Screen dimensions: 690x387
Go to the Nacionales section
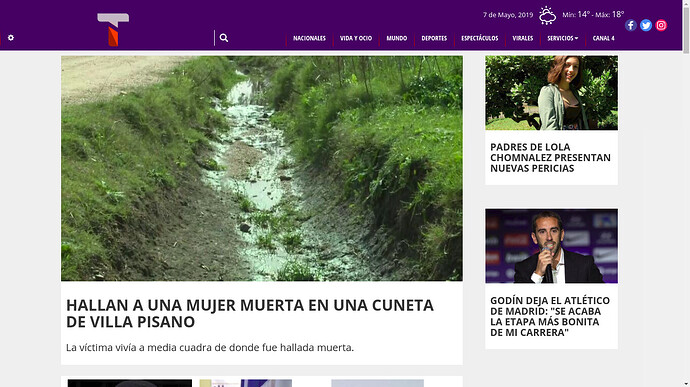coord(309,38)
